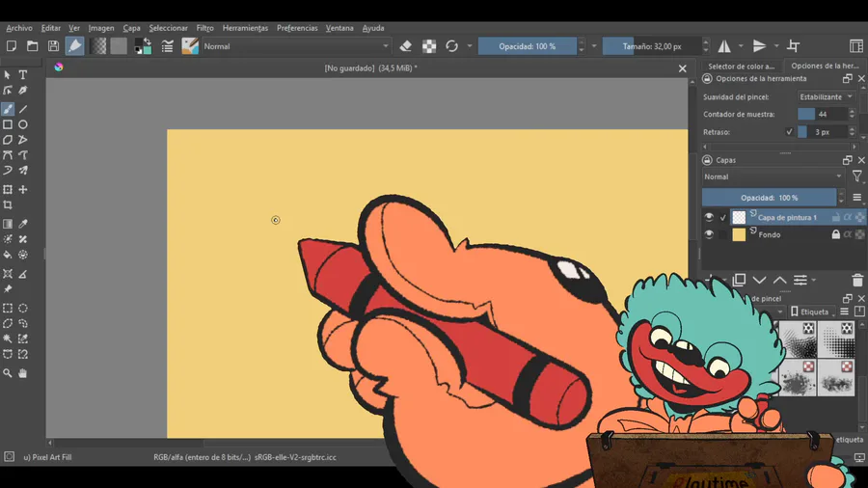This screenshot has height=488, width=868.
Task: Uncheck the Retraso checkbox
Action: pyautogui.click(x=789, y=132)
